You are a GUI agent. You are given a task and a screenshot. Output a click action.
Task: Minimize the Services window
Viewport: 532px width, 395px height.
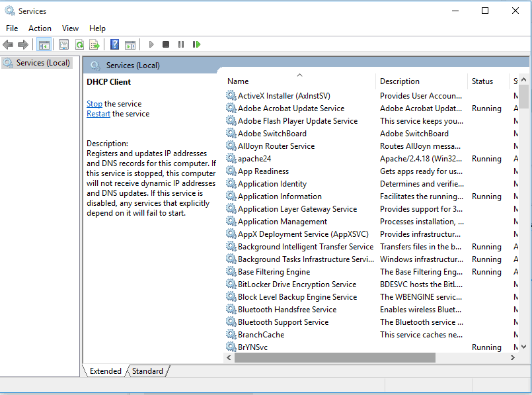coord(455,11)
